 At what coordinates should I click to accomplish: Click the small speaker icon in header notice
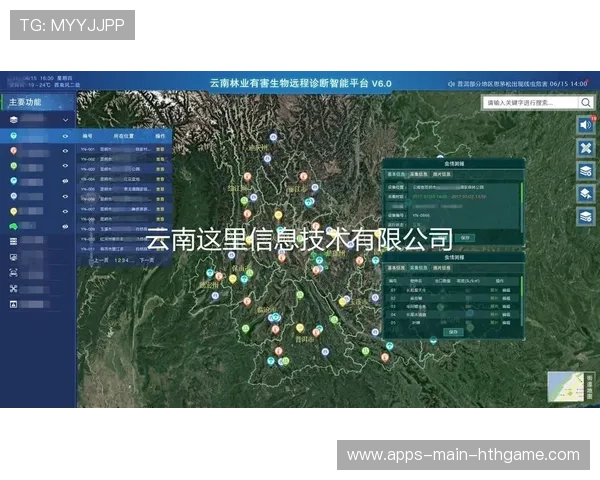click(x=452, y=84)
